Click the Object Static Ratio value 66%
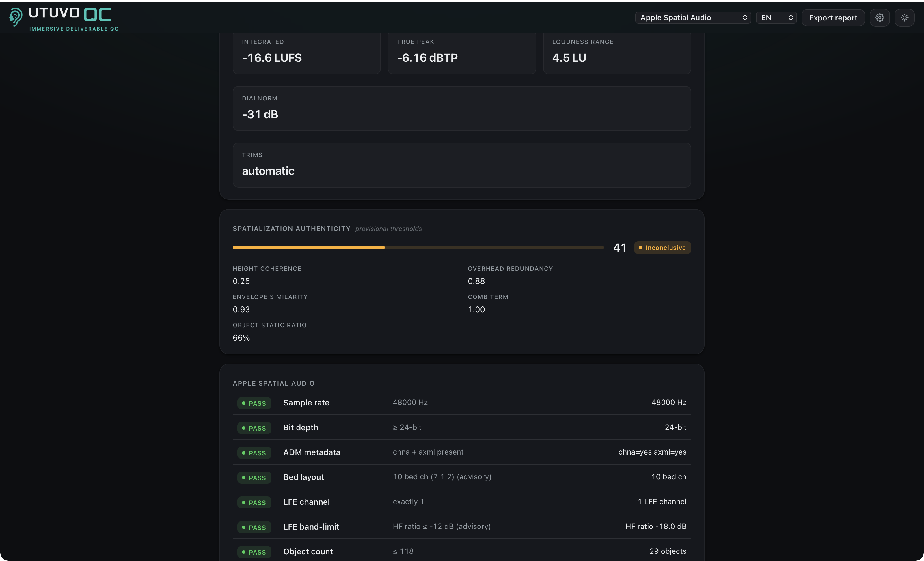Screen dimensions: 924x561 241,338
